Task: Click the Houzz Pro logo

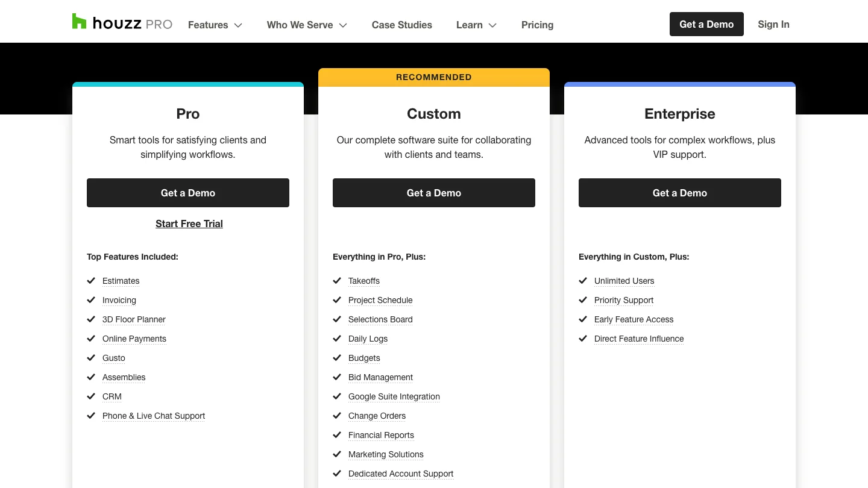Action: pos(122,23)
